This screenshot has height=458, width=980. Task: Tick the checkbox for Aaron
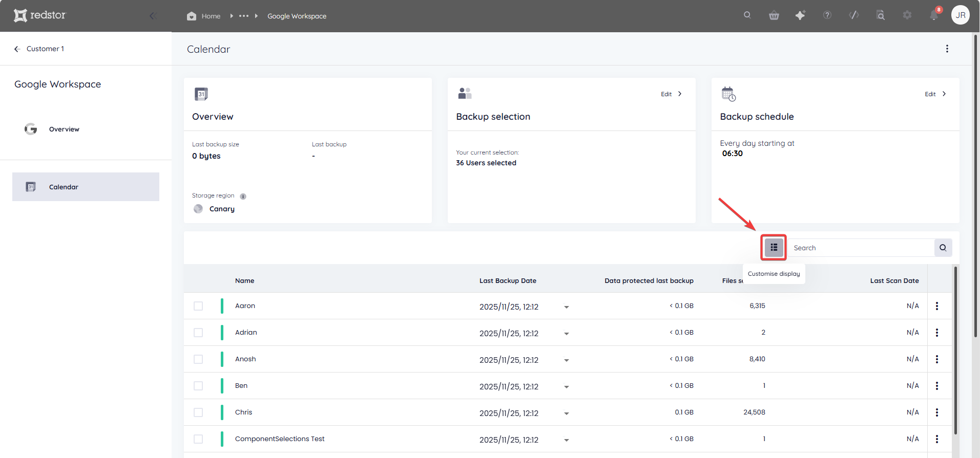pos(198,306)
